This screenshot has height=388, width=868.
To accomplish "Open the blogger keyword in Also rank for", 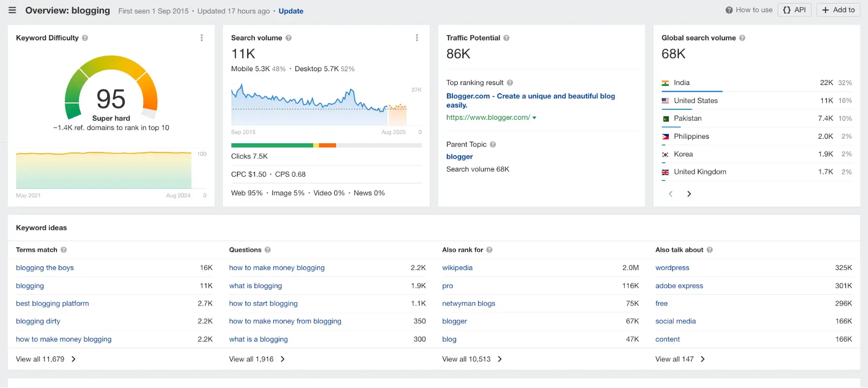I will [x=454, y=321].
